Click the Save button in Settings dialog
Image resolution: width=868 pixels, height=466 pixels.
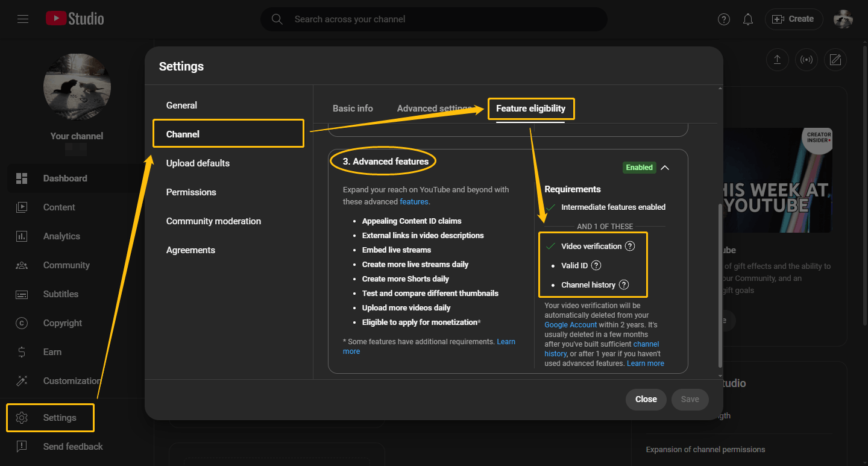click(x=690, y=399)
